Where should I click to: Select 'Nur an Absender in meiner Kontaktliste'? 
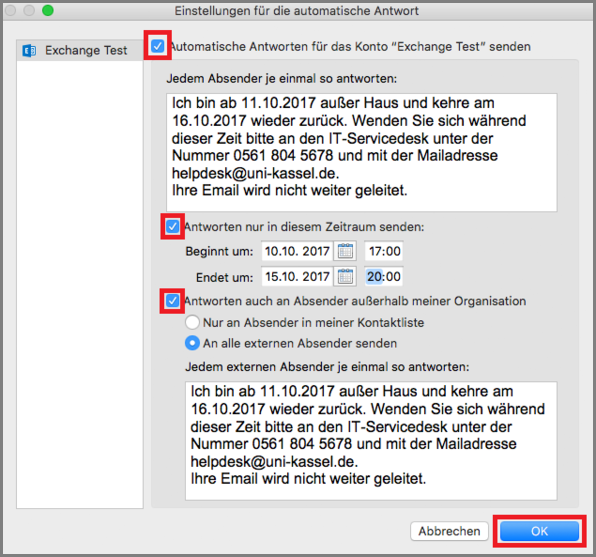(192, 322)
